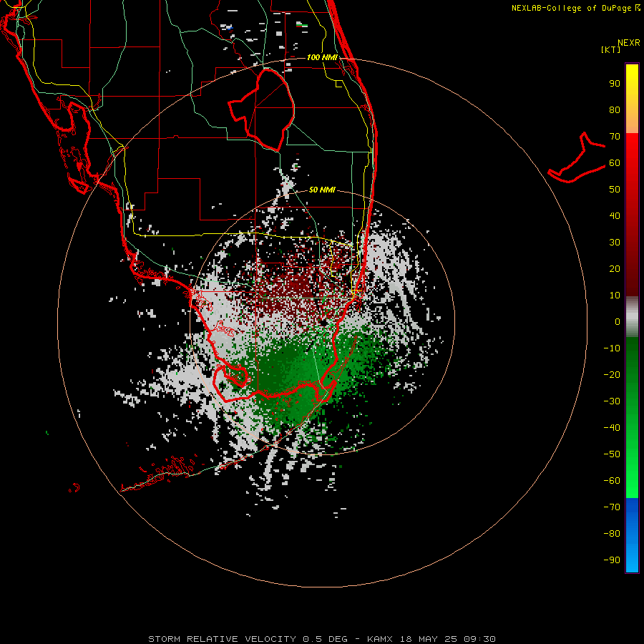This screenshot has height=644, width=644.
Task: Select the 50 NMI range ring label
Action: pyautogui.click(x=322, y=190)
